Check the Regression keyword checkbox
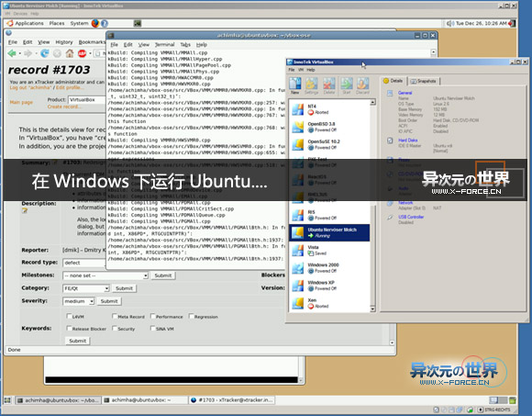 tap(191, 316)
